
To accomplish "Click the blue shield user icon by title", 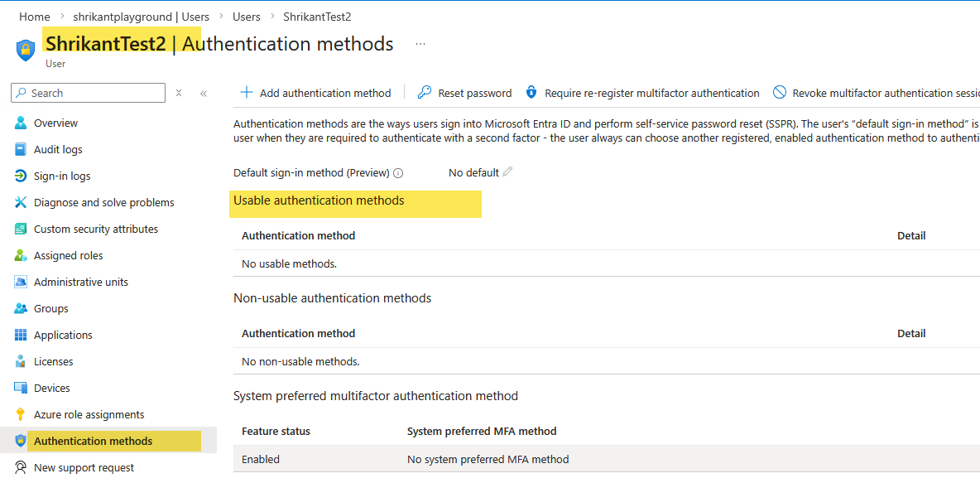I will pyautogui.click(x=25, y=50).
